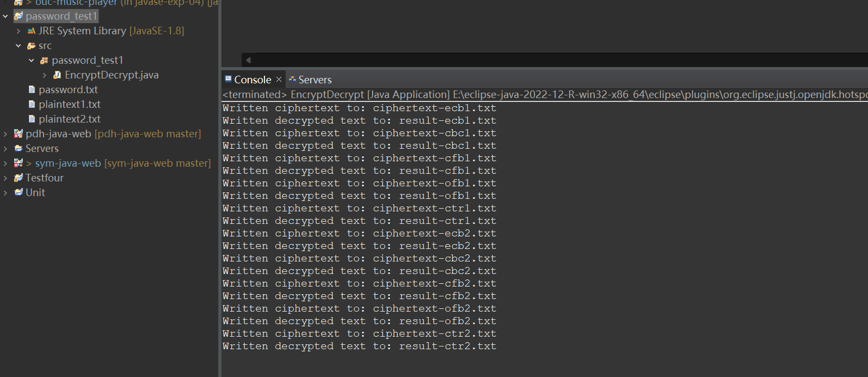The image size is (868, 377).
Task: Click the src source folder icon
Action: tap(32, 46)
